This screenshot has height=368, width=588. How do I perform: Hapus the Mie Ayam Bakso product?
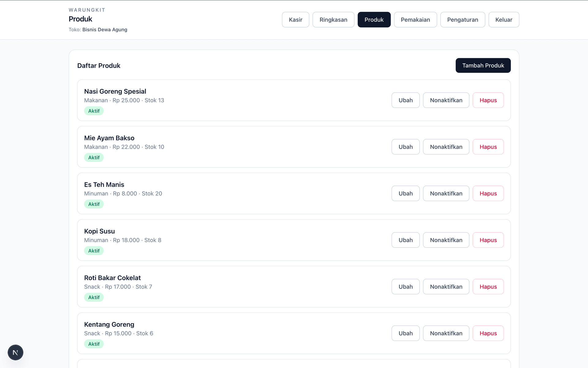tap(488, 147)
